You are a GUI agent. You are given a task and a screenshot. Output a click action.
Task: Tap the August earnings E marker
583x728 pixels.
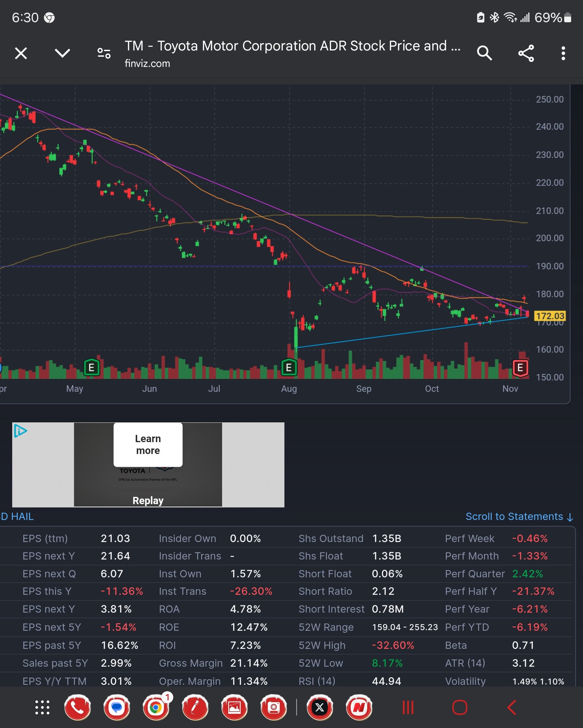coord(289,367)
